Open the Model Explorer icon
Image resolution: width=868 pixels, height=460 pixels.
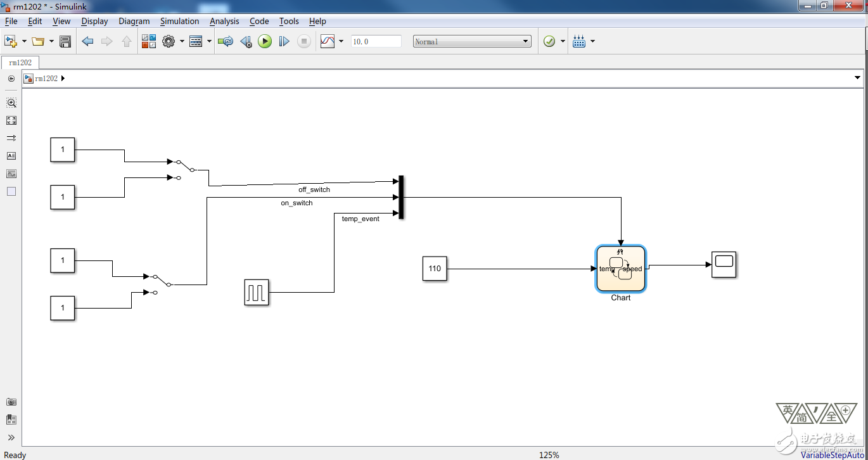point(196,42)
